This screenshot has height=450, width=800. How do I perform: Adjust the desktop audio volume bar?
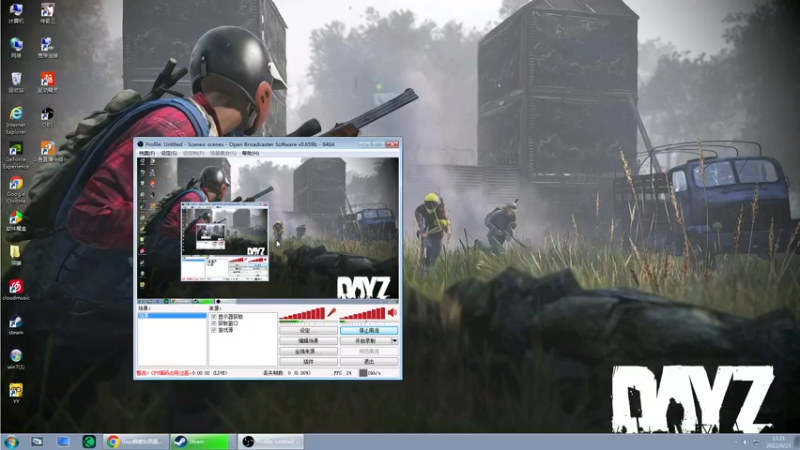click(363, 314)
